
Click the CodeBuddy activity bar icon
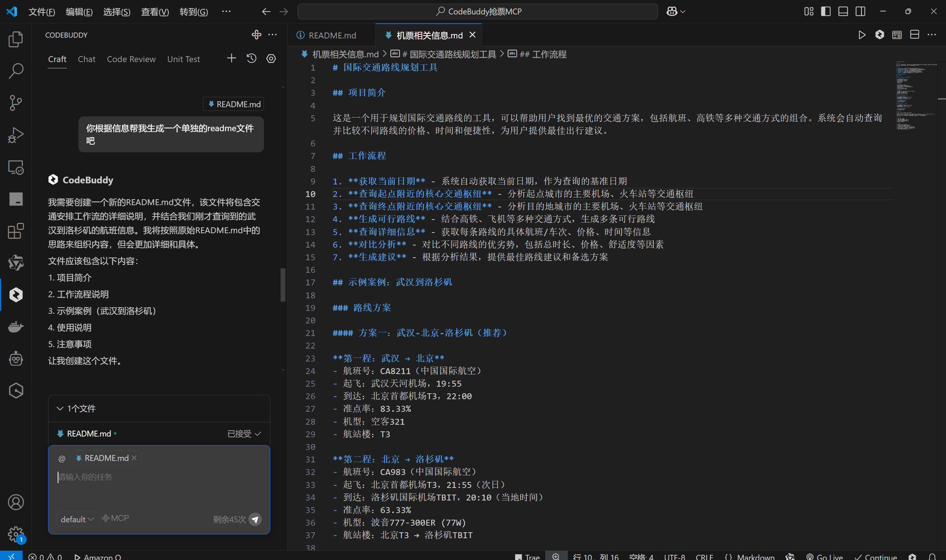tap(16, 295)
